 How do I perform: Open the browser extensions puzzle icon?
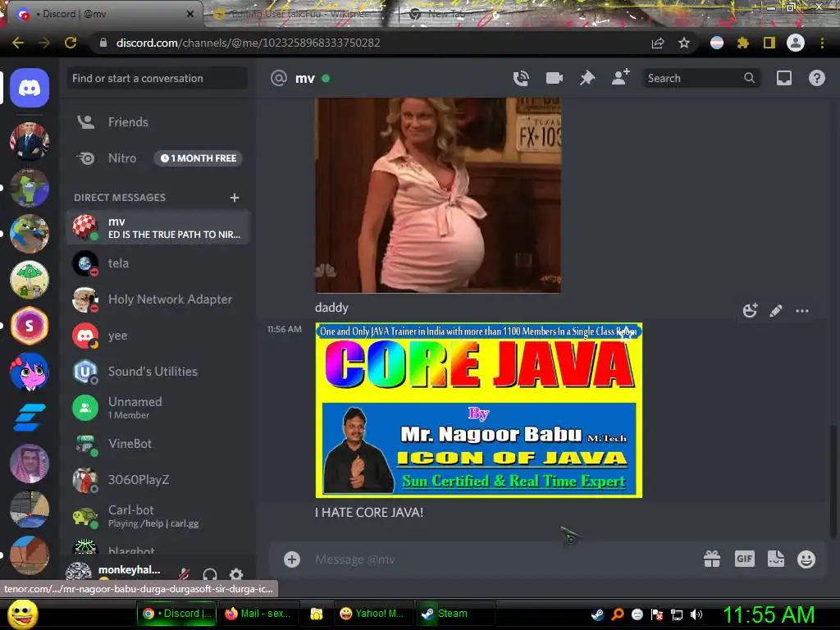coord(742,43)
